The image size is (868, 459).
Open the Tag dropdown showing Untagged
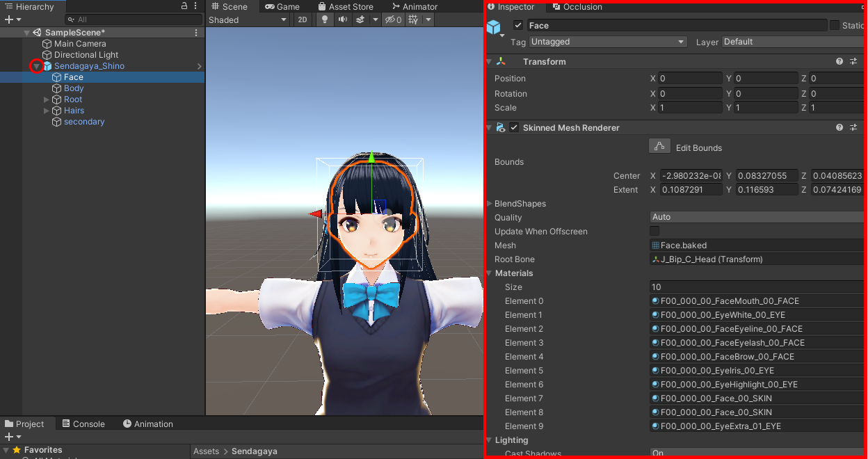pos(608,42)
